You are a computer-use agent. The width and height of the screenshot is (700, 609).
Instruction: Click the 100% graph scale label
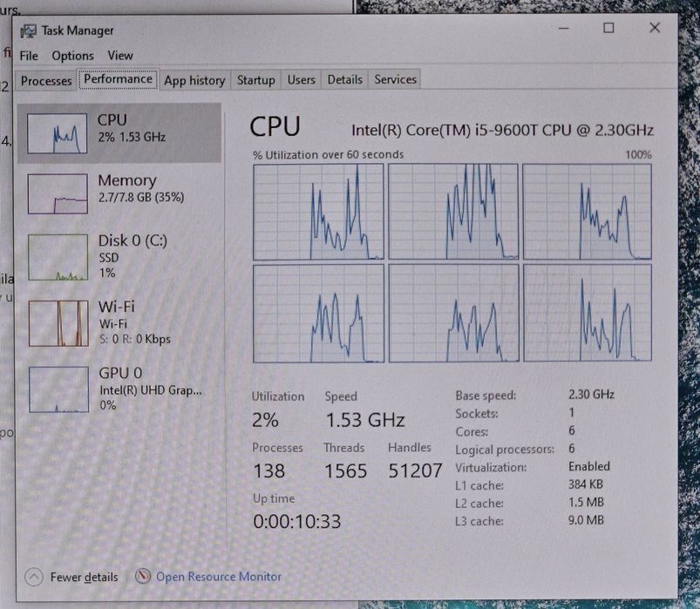(x=638, y=155)
